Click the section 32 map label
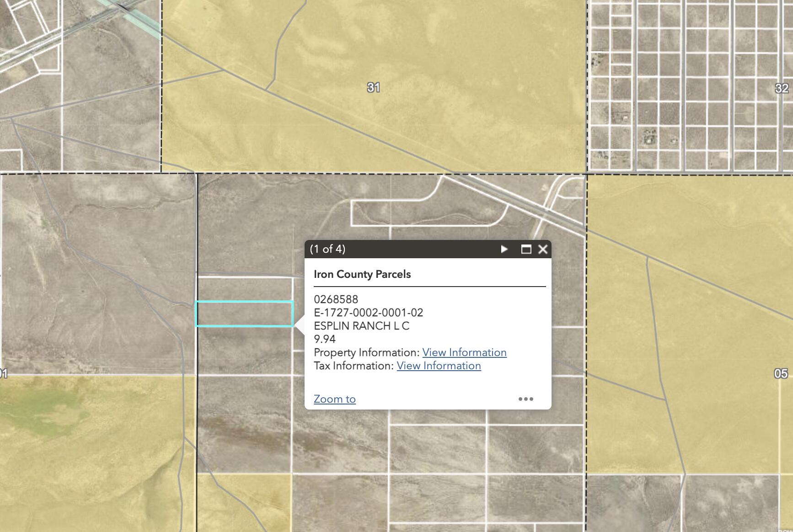This screenshot has height=532, width=793. click(782, 88)
